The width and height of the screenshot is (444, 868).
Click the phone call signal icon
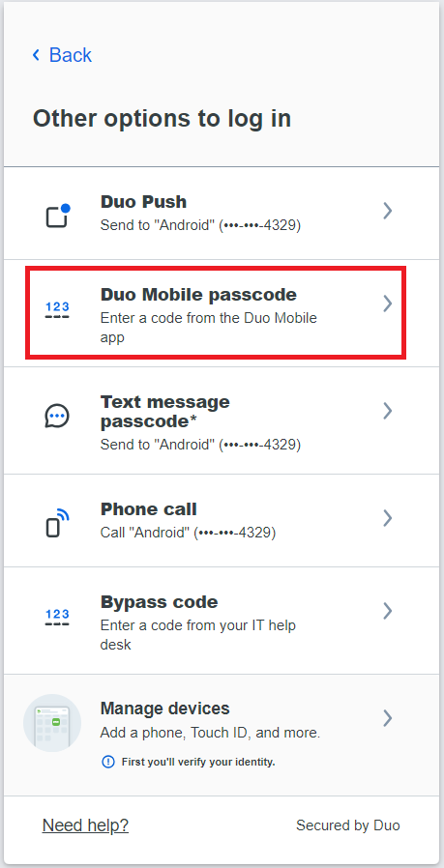click(58, 523)
